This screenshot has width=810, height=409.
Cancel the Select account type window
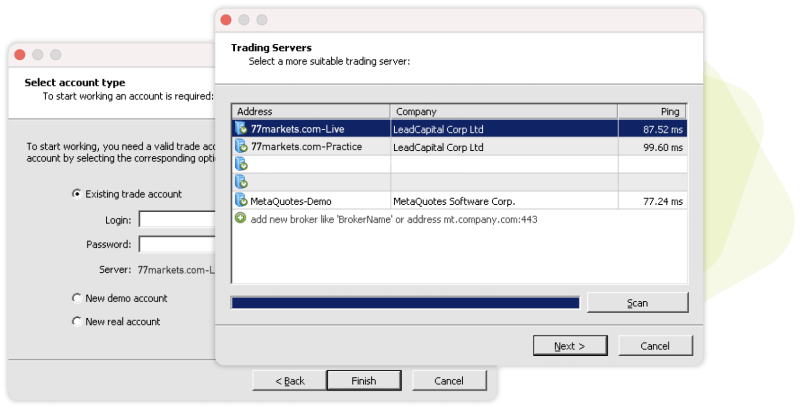449,381
